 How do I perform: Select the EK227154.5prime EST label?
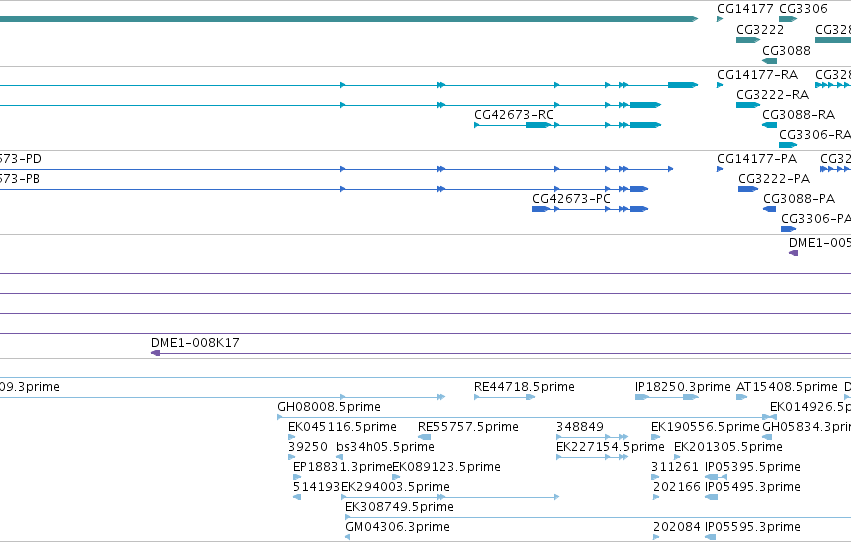610,447
